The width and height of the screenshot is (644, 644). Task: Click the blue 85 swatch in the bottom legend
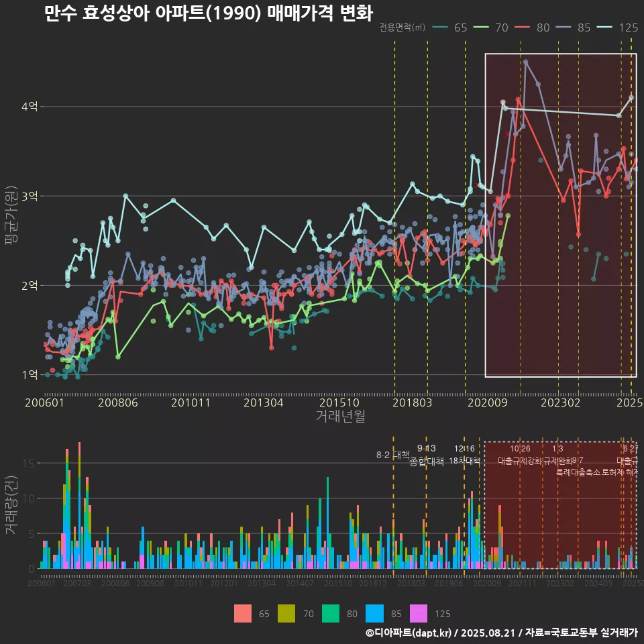click(374, 614)
